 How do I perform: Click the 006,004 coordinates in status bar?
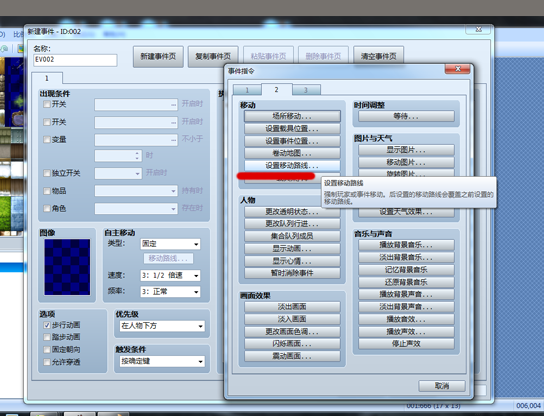[x=528, y=406]
